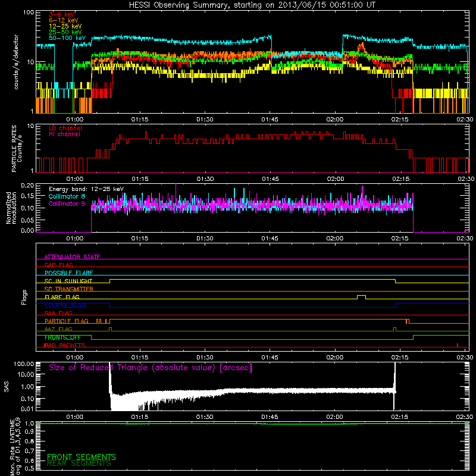Click the LO channel legend label
476x476 pixels.
point(65,128)
